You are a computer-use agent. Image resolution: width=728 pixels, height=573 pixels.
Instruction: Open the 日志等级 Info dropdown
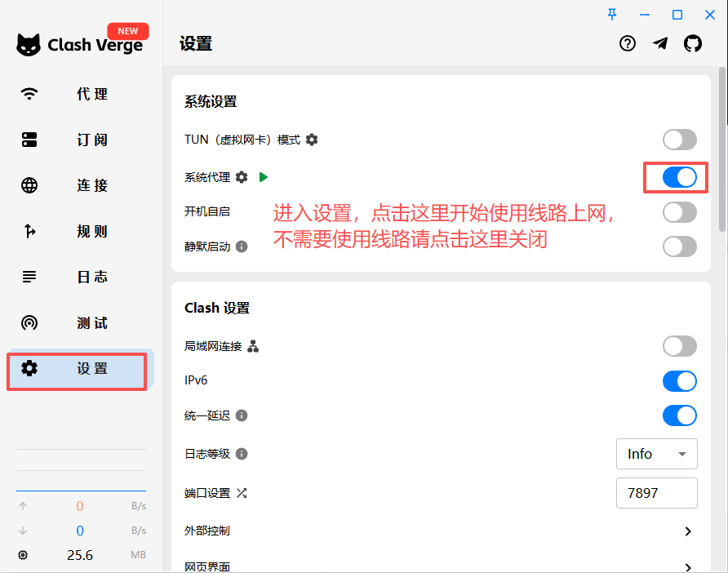pyautogui.click(x=656, y=454)
